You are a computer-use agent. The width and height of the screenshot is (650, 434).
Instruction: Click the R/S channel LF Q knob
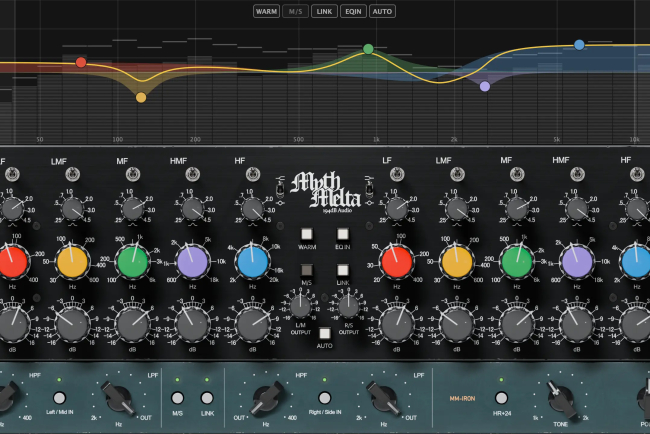(397, 209)
